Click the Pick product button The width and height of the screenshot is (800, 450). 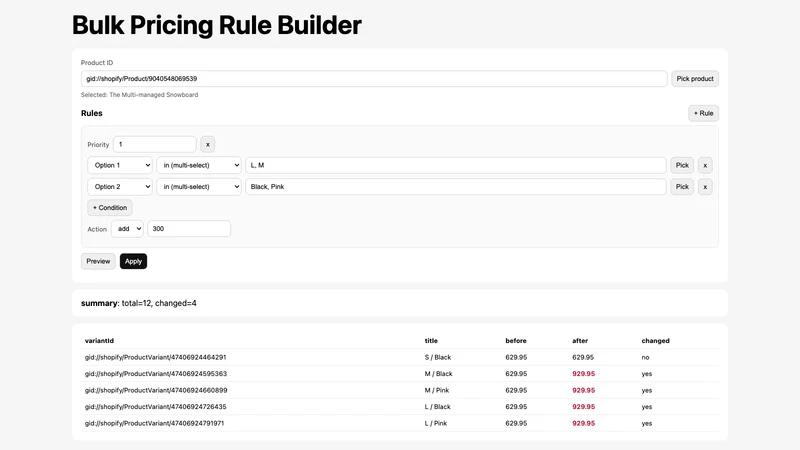click(694, 79)
